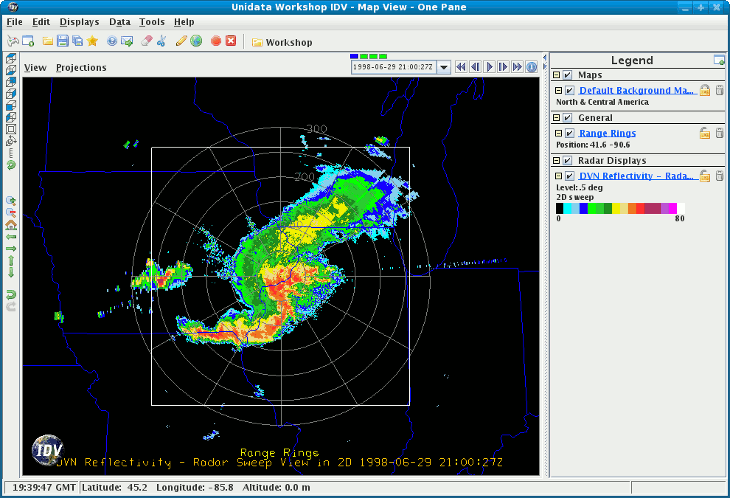Toggle the Range Rings visibility checkbox
The image size is (730, 498).
pyautogui.click(x=569, y=133)
